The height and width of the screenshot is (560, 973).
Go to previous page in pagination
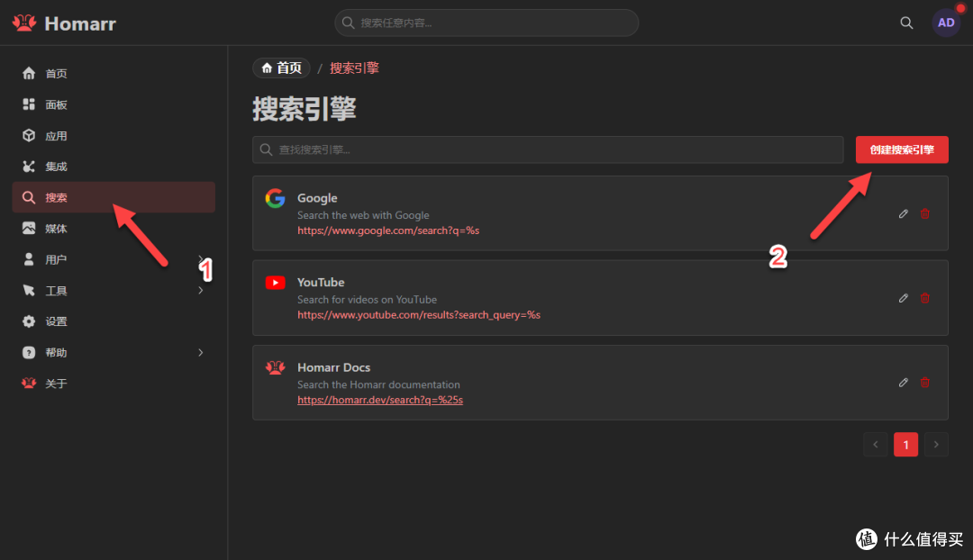click(x=876, y=445)
